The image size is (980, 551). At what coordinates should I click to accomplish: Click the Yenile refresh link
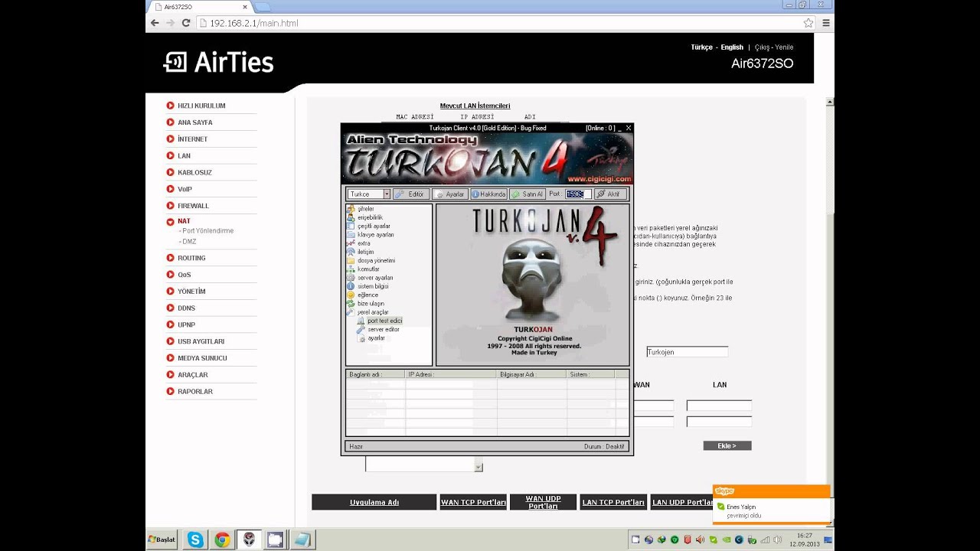tap(784, 47)
